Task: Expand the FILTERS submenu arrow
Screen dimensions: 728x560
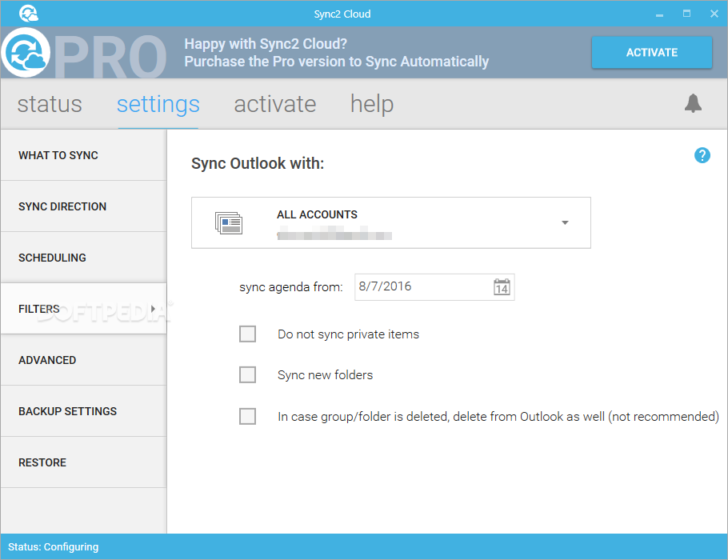Action: [x=153, y=309]
